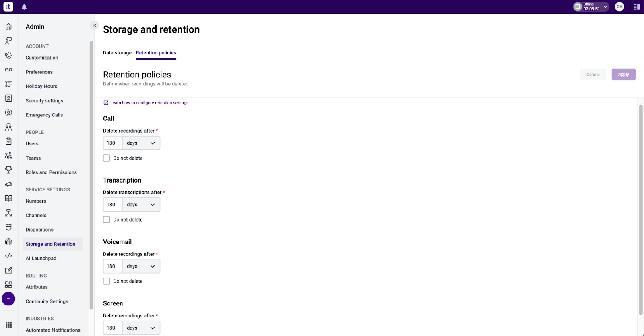Click the trophy icon
The image size is (644, 336).
(8, 170)
